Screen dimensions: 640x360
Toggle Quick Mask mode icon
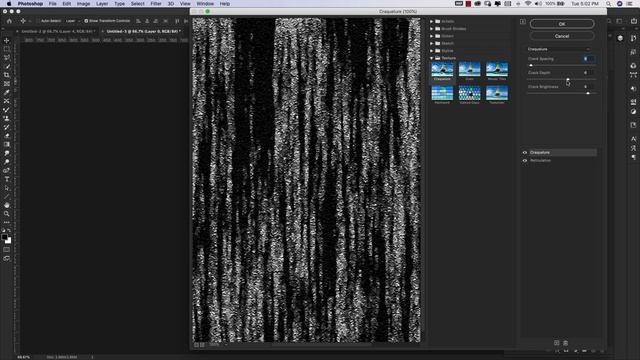point(7,249)
